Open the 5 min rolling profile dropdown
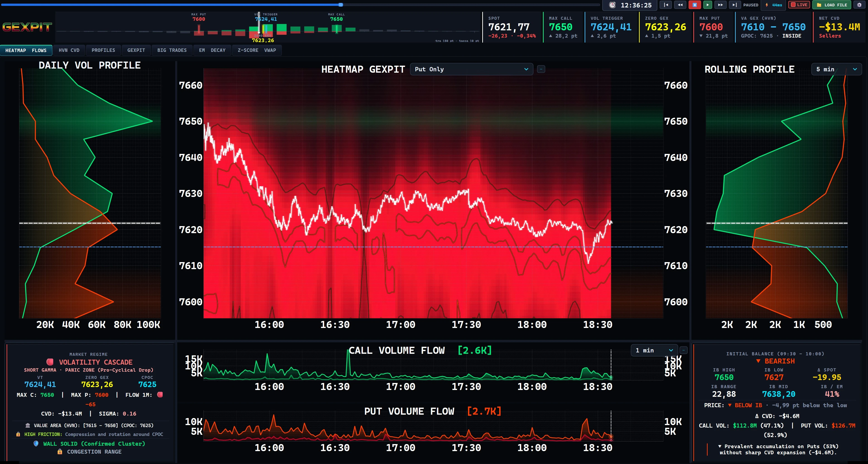868x464 pixels. [836, 69]
